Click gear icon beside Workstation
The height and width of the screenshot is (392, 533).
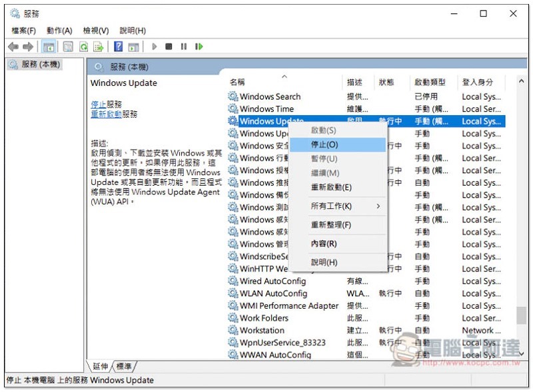[x=233, y=331]
